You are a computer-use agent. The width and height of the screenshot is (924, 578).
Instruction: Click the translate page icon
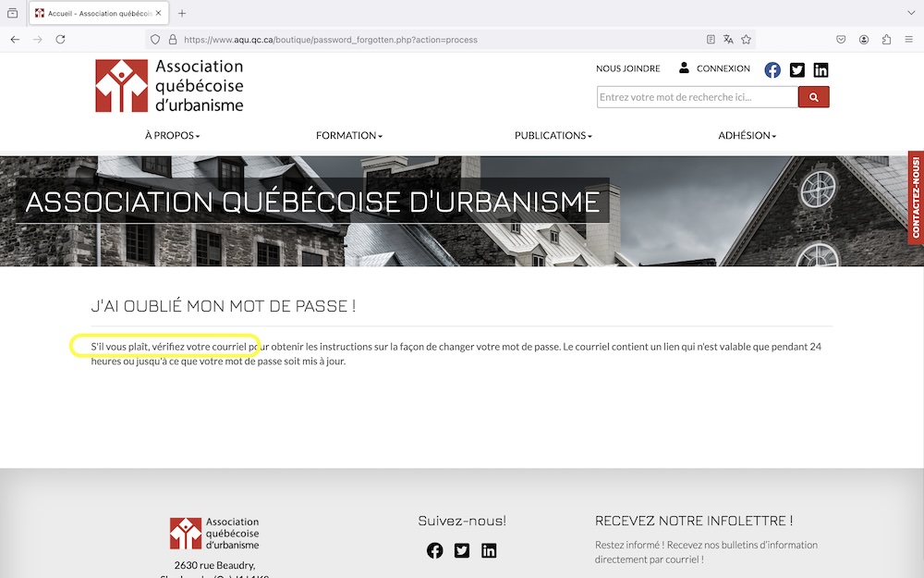(728, 40)
